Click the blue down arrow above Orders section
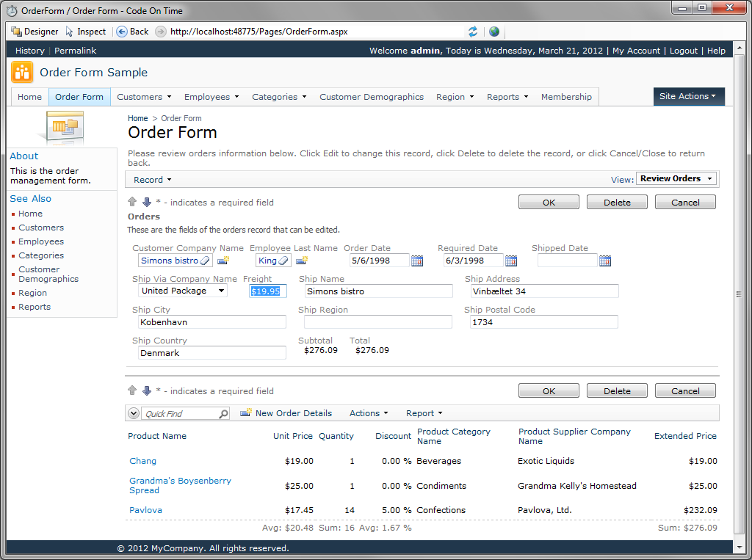Image resolution: width=752 pixels, height=560 pixels. click(147, 202)
